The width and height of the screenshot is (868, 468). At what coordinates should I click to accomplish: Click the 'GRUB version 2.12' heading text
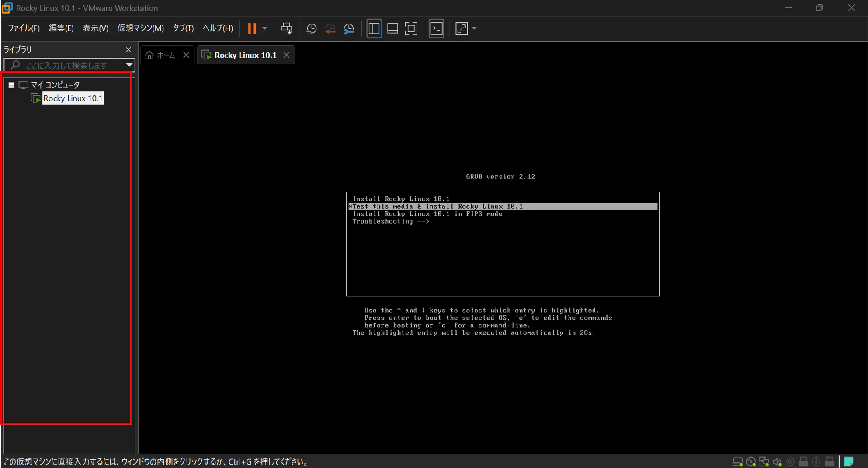500,177
